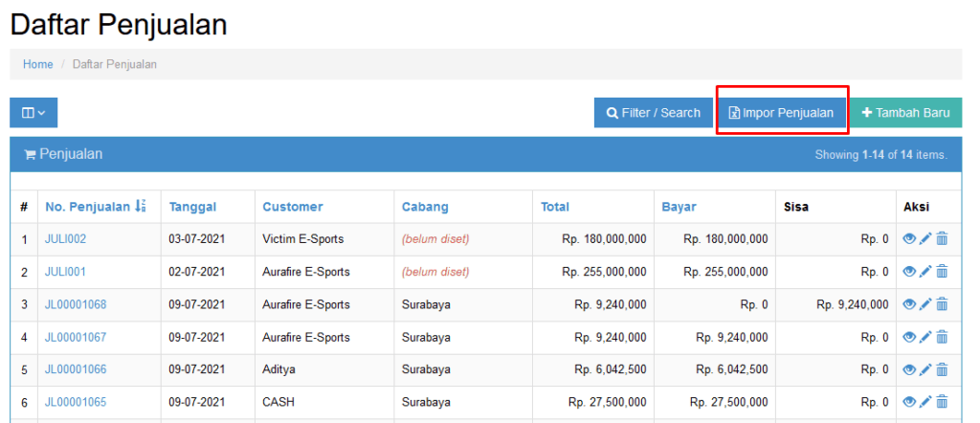Delete the CASH sale using the trash icon
980x423 pixels.
942,402
